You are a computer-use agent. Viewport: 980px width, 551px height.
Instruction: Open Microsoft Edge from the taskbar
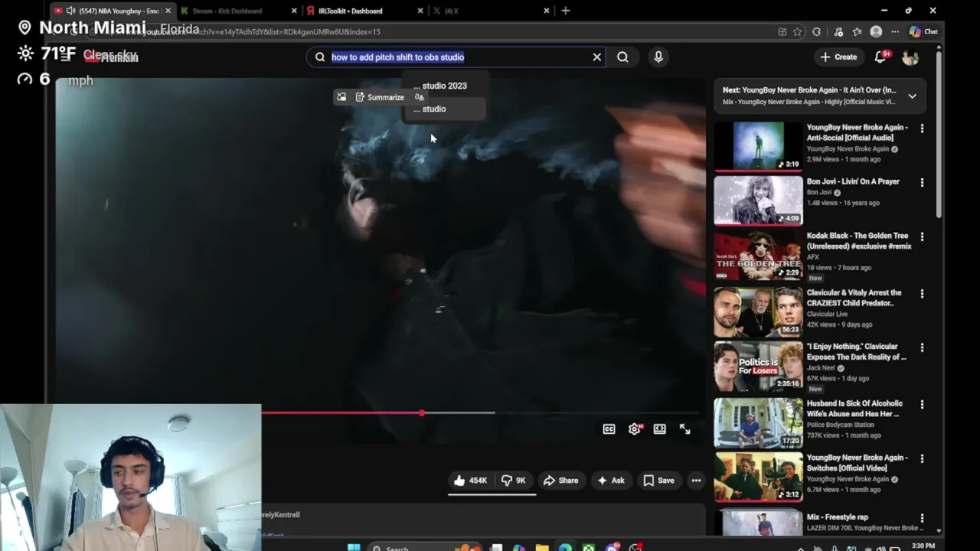coord(565,548)
